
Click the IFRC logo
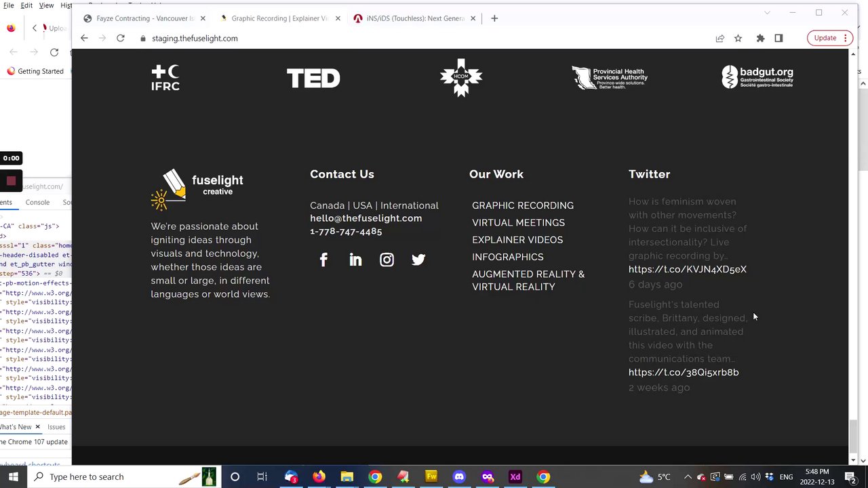tap(165, 78)
